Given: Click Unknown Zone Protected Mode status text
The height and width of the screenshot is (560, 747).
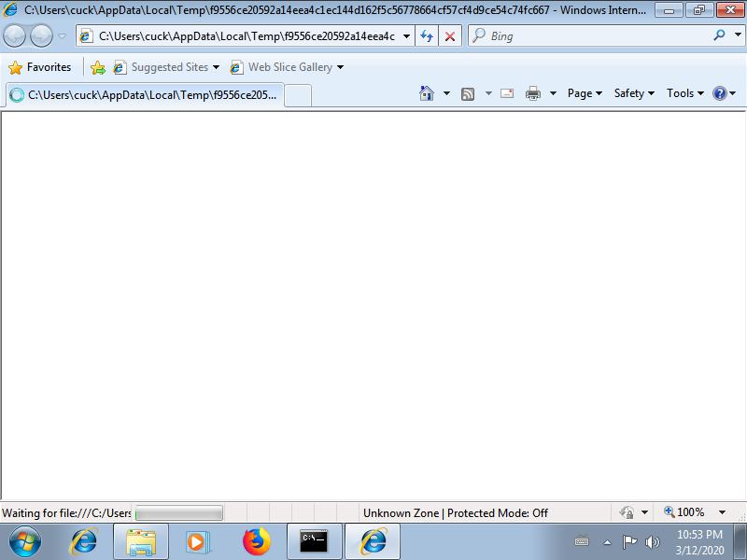Looking at the screenshot, I should 456,512.
